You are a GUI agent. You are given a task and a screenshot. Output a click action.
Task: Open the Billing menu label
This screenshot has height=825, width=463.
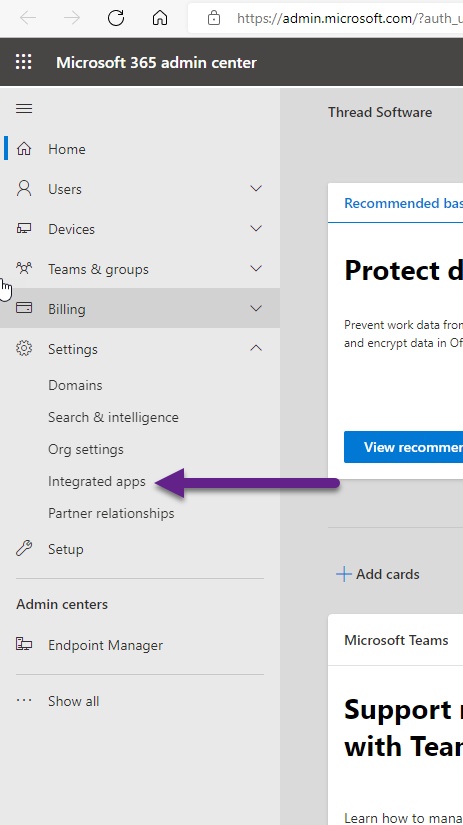click(x=67, y=309)
